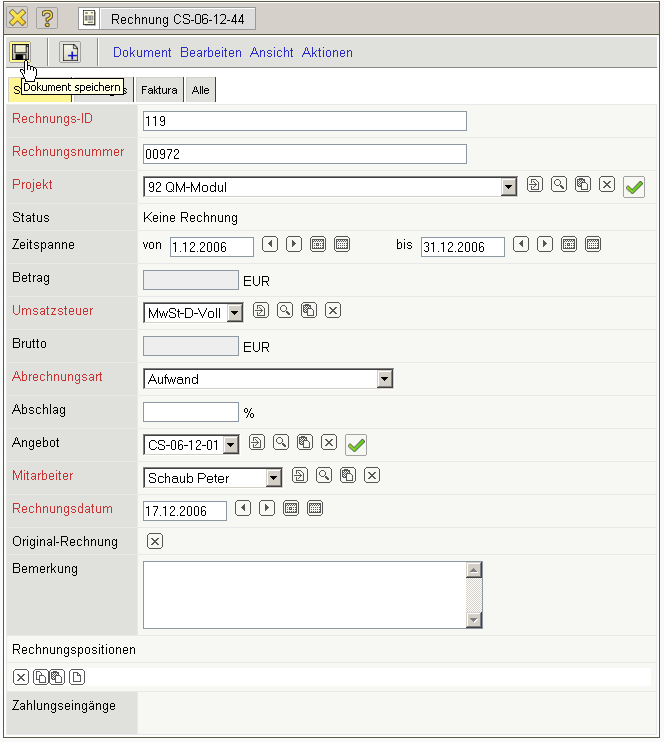664x742 pixels.
Task: Open the Mitarbeiter dropdown showing Schaub Peter
Action: (x=274, y=478)
